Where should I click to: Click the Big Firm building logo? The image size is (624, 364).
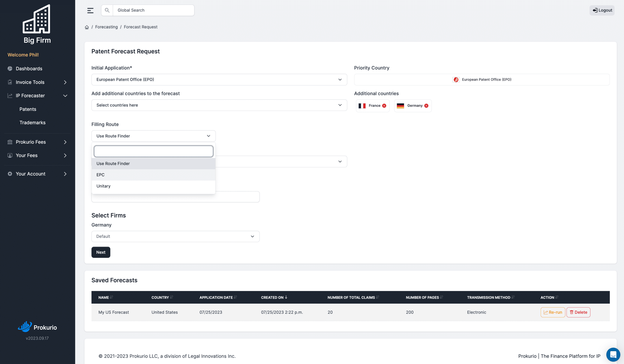(x=36, y=19)
